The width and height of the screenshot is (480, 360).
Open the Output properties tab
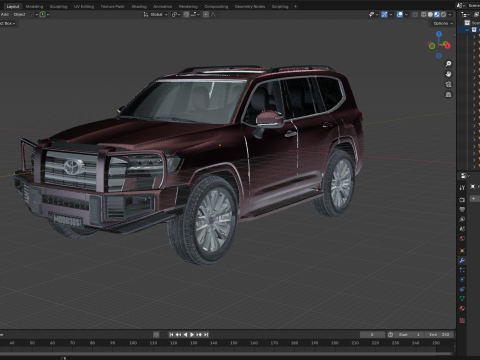(x=462, y=209)
